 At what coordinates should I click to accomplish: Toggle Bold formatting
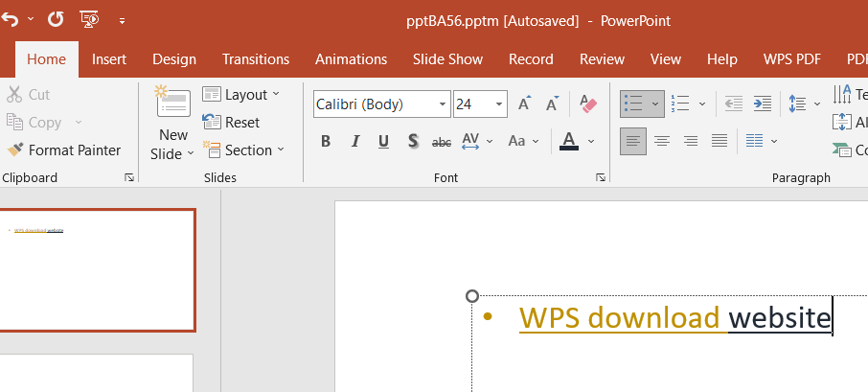point(326,141)
